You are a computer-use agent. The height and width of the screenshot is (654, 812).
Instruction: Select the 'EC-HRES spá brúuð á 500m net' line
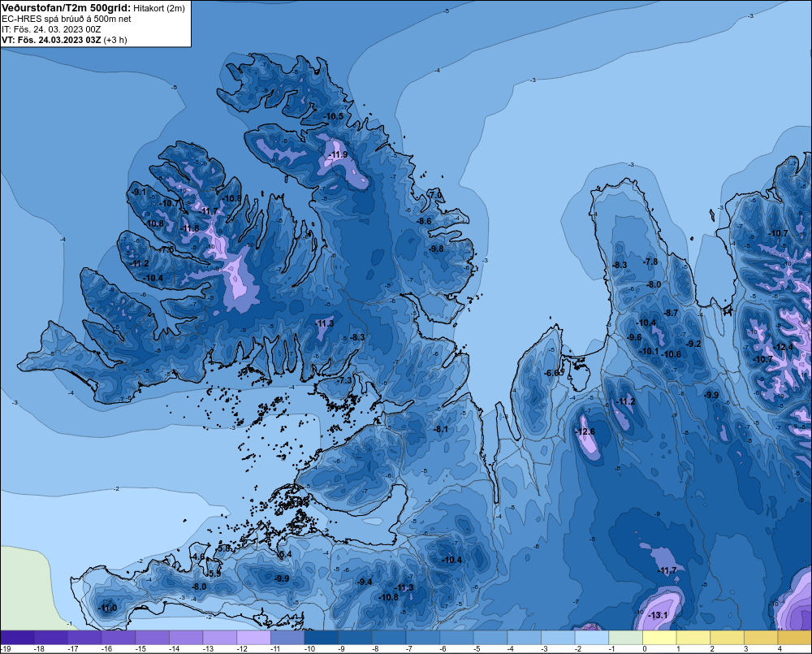click(67, 19)
